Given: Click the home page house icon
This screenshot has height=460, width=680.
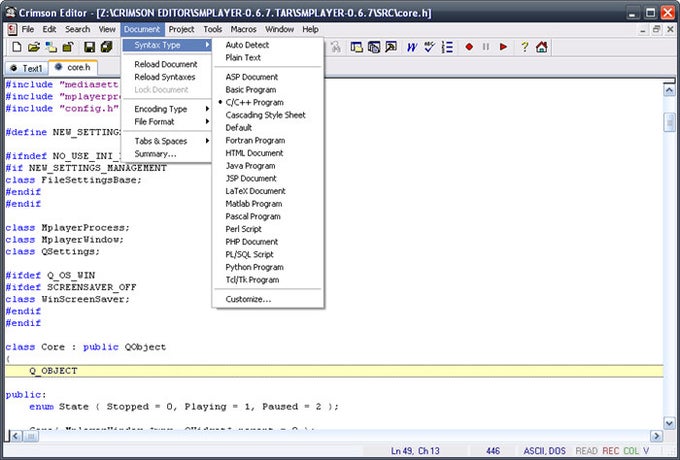Looking at the screenshot, I should click(x=542, y=47).
